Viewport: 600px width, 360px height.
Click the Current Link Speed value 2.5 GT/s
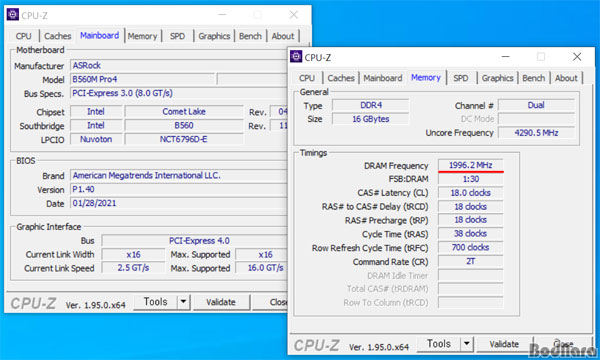(133, 268)
